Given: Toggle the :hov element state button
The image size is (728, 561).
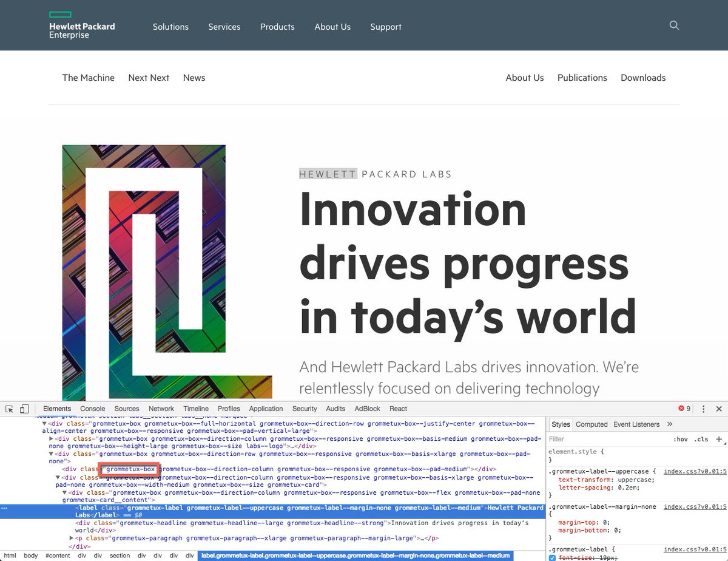Looking at the screenshot, I should [x=680, y=439].
